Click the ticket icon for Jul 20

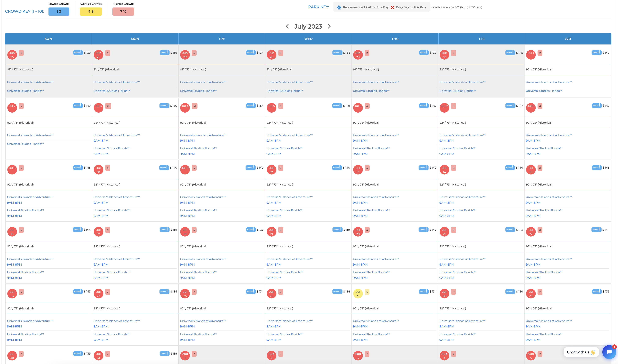click(423, 230)
